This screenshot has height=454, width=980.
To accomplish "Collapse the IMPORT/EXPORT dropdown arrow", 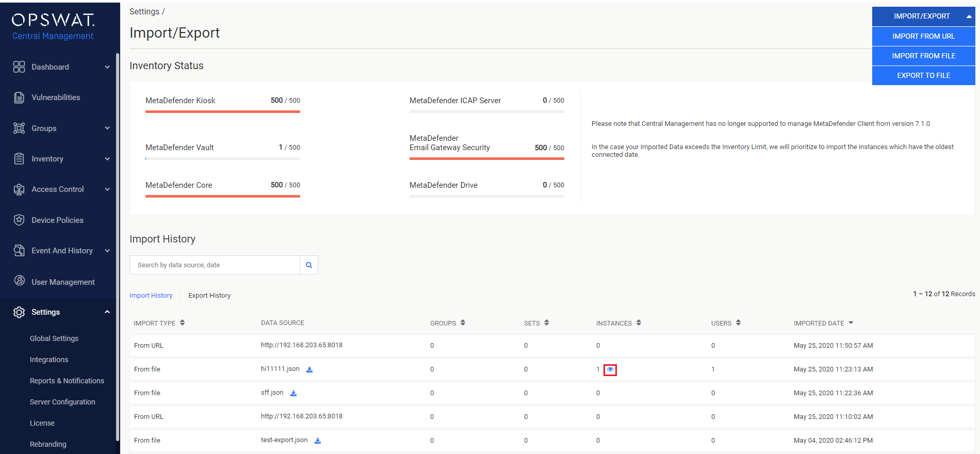I will point(969,17).
